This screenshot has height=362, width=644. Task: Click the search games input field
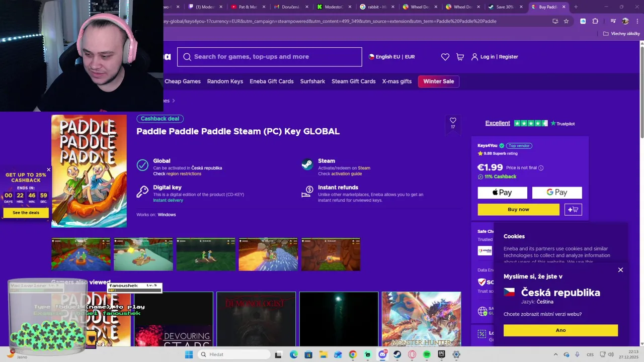(269, 57)
